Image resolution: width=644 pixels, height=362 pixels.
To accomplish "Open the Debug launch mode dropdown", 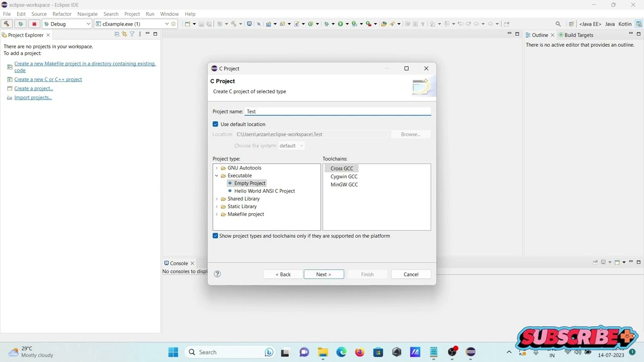I will 88,24.
